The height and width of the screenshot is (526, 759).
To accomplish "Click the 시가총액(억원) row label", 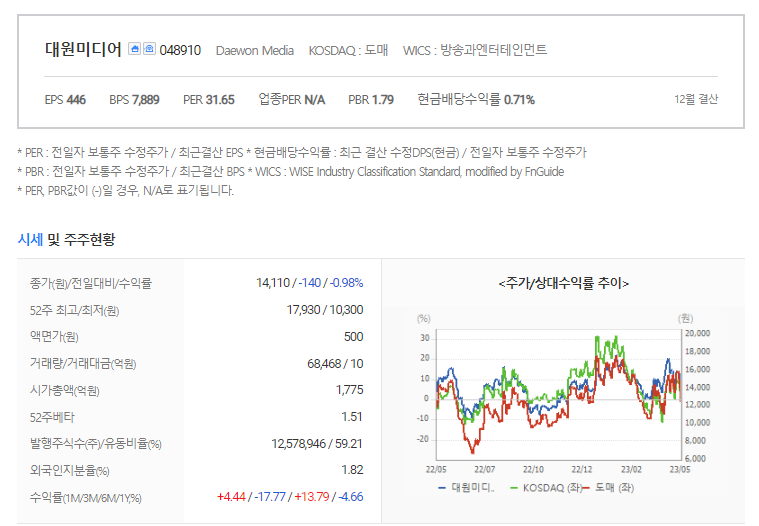I will coord(64,391).
